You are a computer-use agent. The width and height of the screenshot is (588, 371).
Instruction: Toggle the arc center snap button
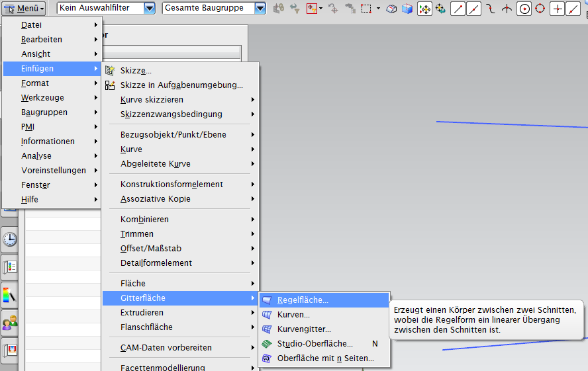(524, 9)
